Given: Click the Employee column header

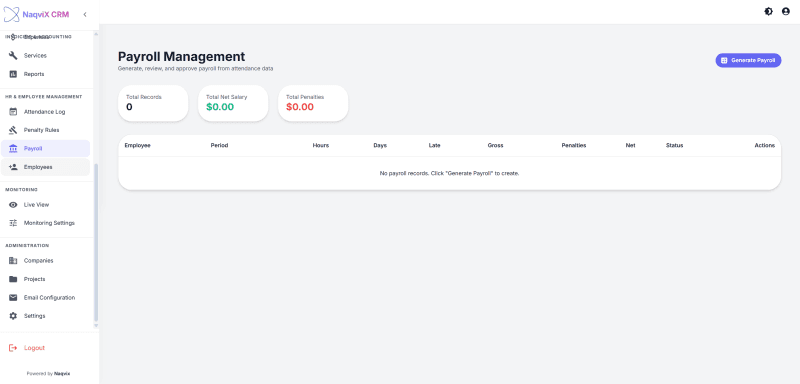Looking at the screenshot, I should click(137, 145).
